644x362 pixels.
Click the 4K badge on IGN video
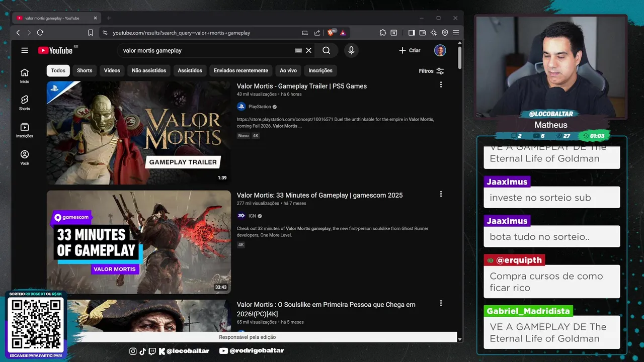(241, 245)
